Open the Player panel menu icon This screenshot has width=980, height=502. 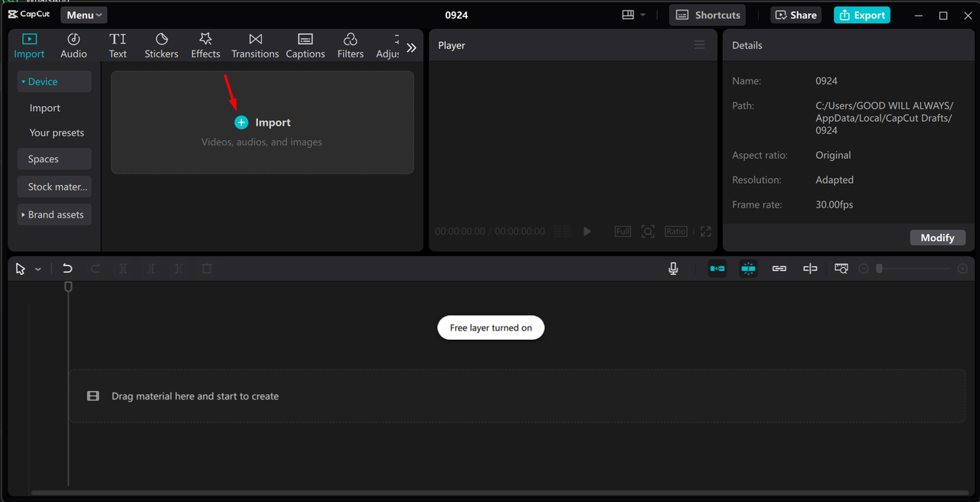[x=700, y=45]
